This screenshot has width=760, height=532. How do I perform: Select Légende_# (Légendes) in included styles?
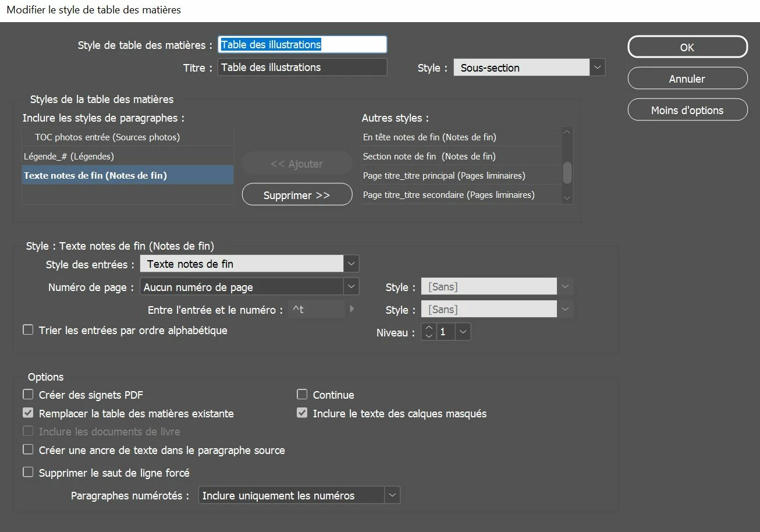[127, 156]
